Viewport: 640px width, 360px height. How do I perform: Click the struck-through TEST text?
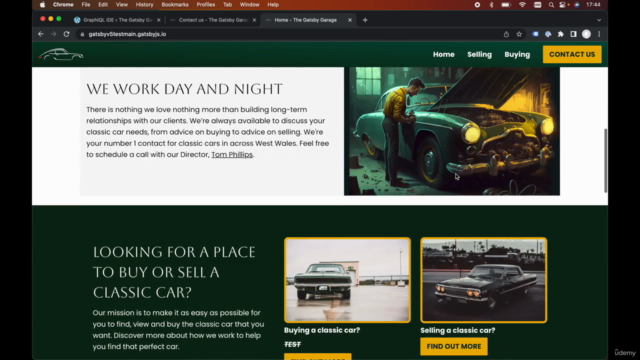(292, 344)
